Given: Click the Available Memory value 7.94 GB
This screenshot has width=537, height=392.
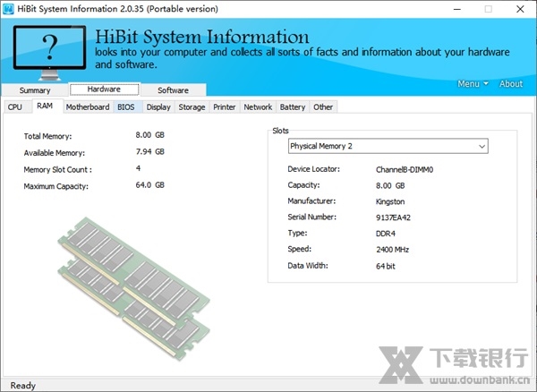Looking at the screenshot, I should click(x=150, y=151).
